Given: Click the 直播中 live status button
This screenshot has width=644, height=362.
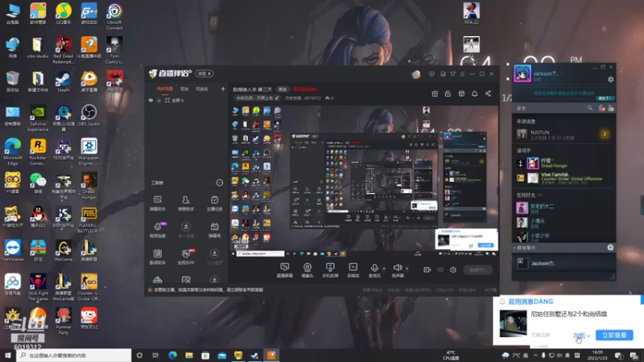Looking at the screenshot, I should tap(477, 269).
